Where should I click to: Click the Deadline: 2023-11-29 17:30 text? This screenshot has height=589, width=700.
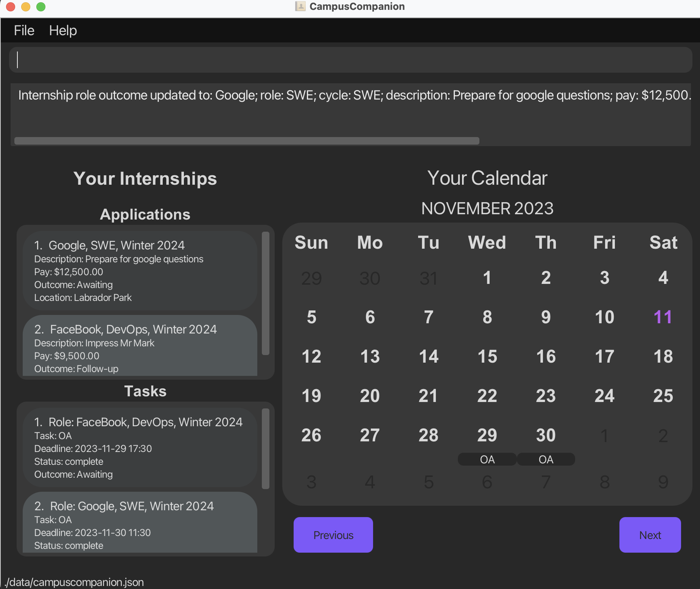tap(93, 449)
